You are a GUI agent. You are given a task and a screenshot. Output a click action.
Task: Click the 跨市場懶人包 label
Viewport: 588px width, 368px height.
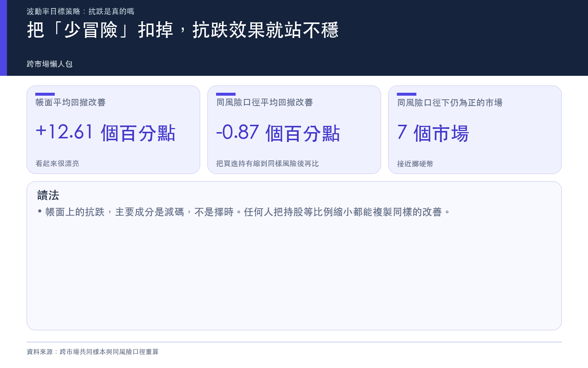[50, 64]
